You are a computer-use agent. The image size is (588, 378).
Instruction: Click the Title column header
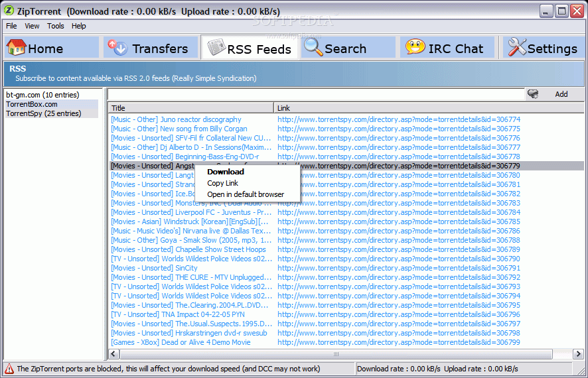tap(191, 108)
